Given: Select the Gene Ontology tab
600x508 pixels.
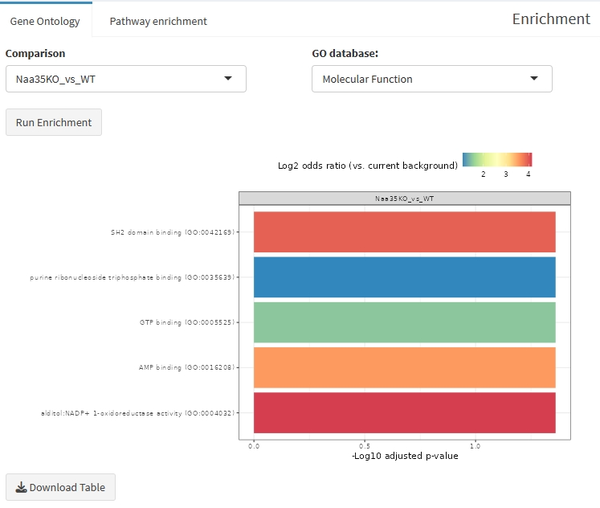Looking at the screenshot, I should click(45, 20).
